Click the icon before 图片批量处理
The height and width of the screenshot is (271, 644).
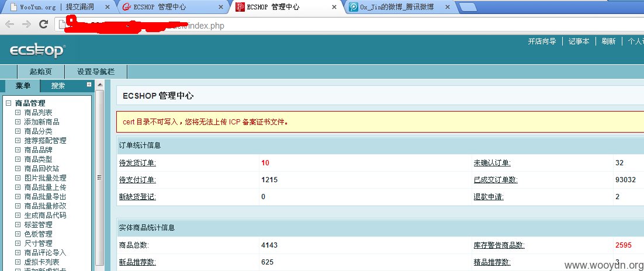18,178
